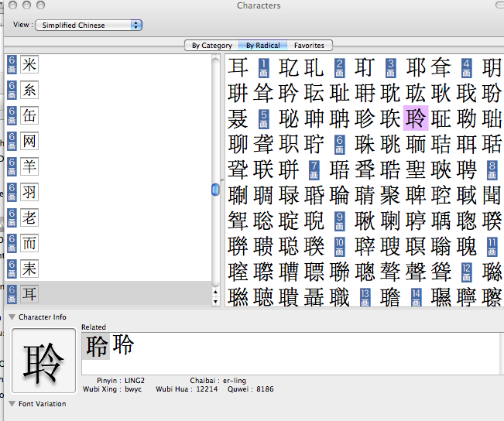Select the 而 radical in the list

click(29, 243)
